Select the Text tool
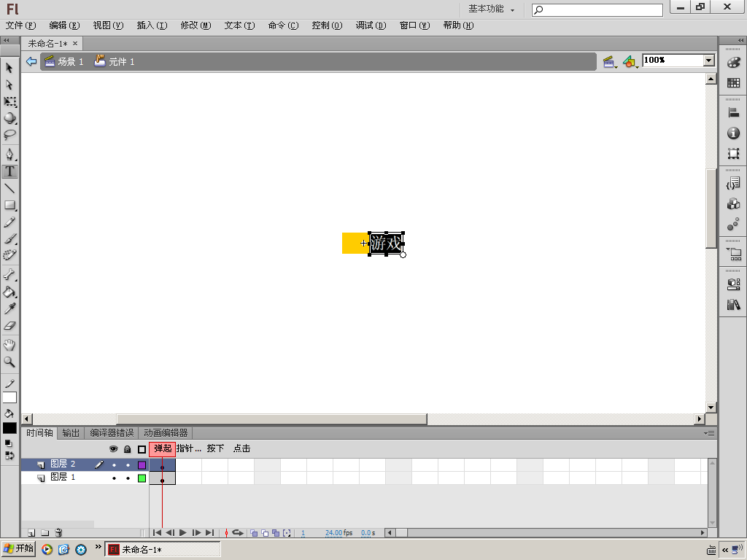Screen dimensions: 747x560 [x=9, y=171]
